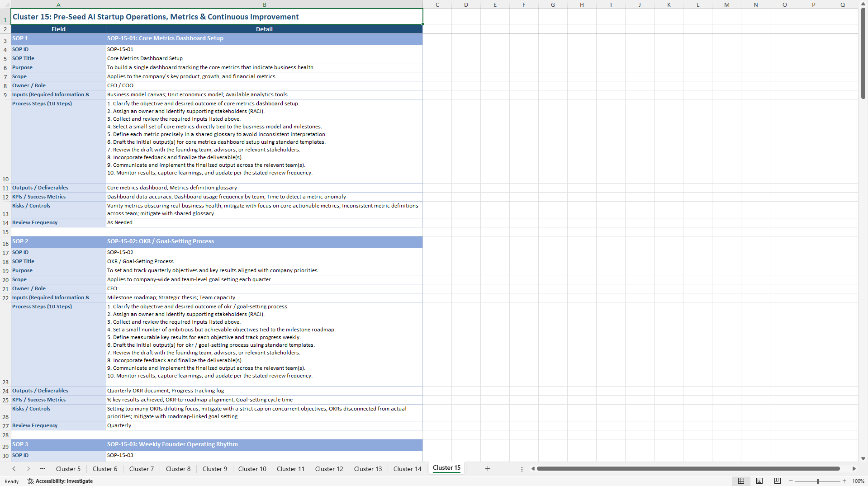Switch to Cluster 12 sheet tab

coord(329,469)
